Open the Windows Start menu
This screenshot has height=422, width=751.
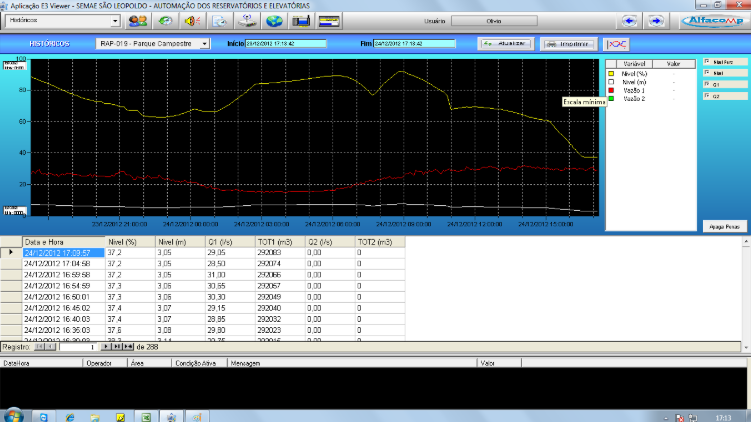tap(13, 414)
